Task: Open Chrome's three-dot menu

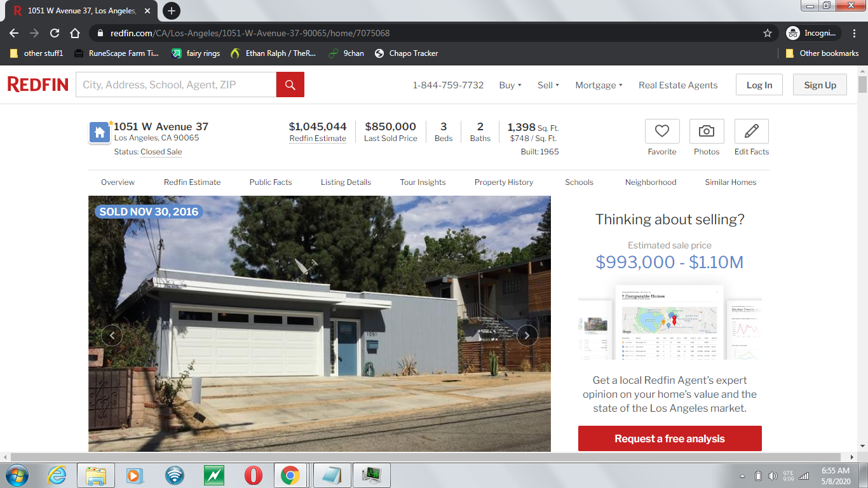Action: click(x=855, y=33)
